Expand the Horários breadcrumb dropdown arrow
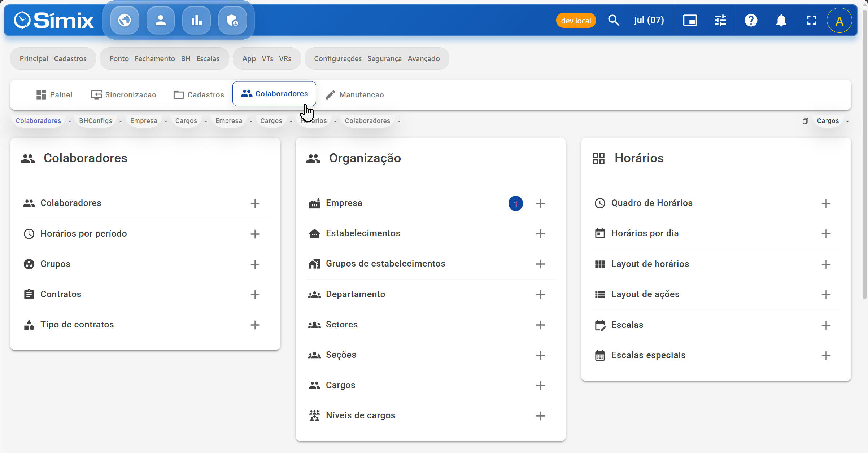The height and width of the screenshot is (453, 868). pos(335,121)
